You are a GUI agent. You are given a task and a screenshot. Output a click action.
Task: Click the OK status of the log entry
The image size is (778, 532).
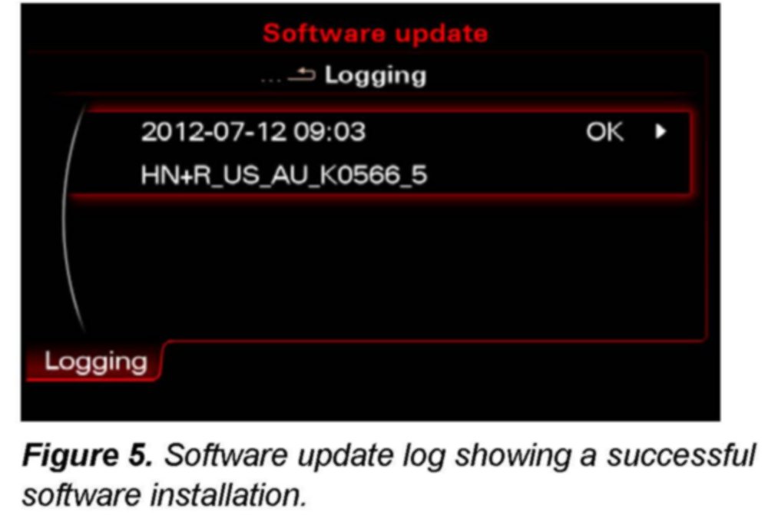pos(604,132)
